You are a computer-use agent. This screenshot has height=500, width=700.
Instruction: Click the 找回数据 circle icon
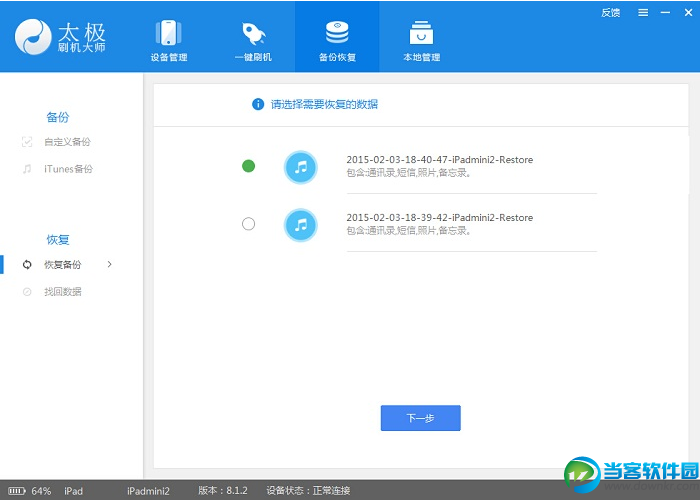(27, 292)
